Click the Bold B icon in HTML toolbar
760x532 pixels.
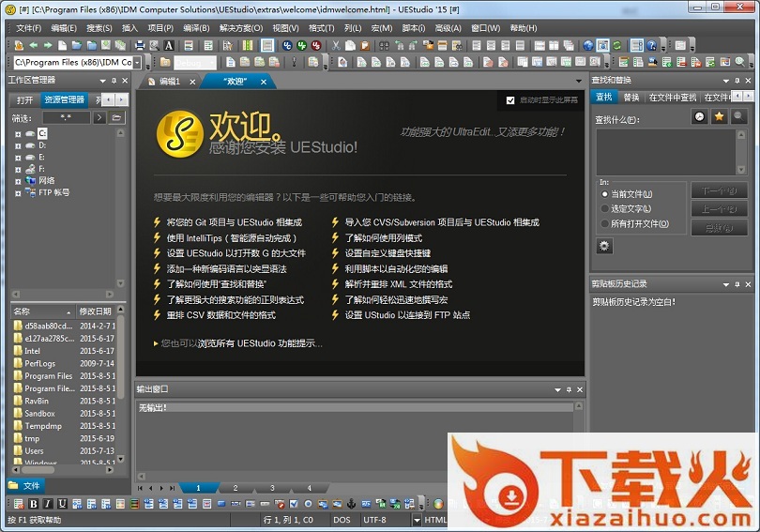tap(34, 504)
